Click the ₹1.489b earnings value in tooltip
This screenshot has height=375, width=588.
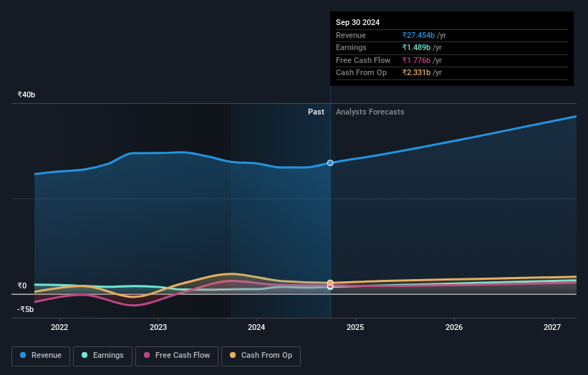416,47
